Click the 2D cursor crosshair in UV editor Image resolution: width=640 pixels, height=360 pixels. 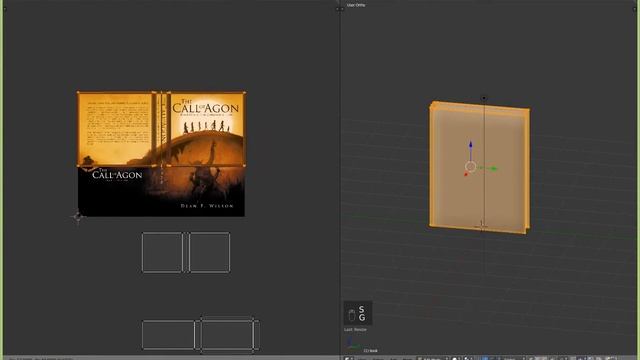click(78, 217)
